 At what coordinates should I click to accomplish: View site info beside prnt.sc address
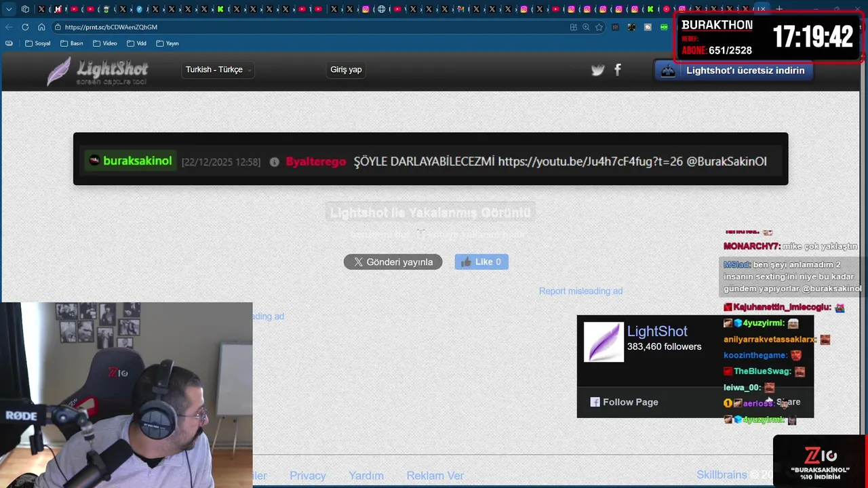coord(57,27)
